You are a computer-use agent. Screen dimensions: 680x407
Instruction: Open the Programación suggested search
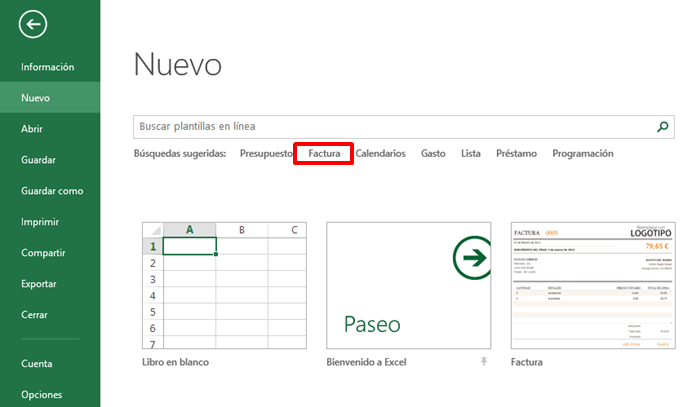582,154
